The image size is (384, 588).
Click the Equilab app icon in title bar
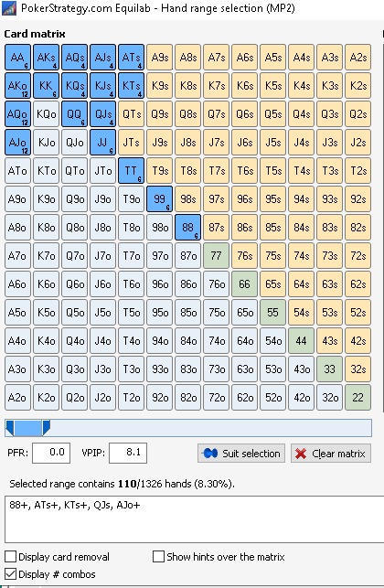click(x=9, y=8)
